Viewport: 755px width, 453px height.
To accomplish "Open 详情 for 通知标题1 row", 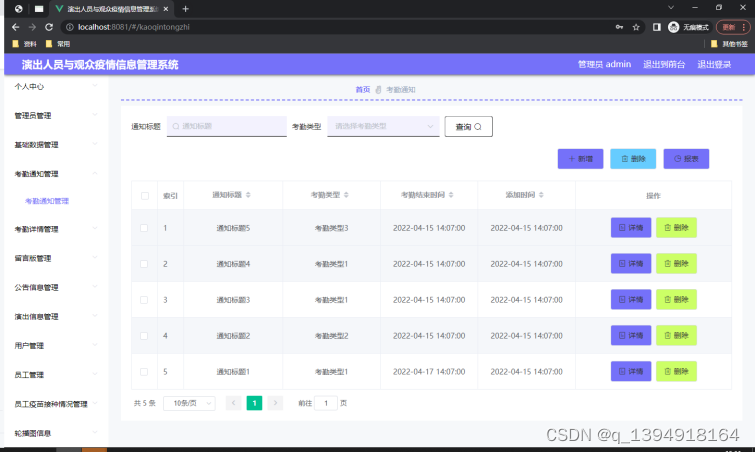I will [631, 372].
